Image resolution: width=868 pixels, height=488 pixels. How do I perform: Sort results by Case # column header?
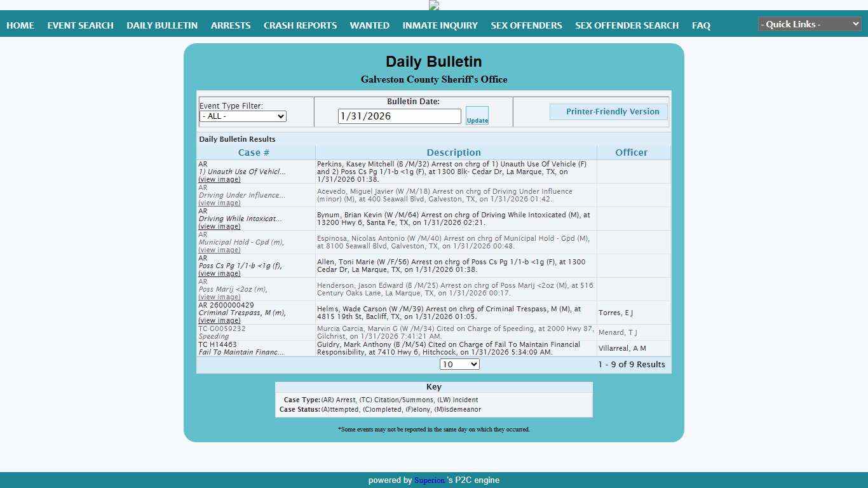point(254,152)
